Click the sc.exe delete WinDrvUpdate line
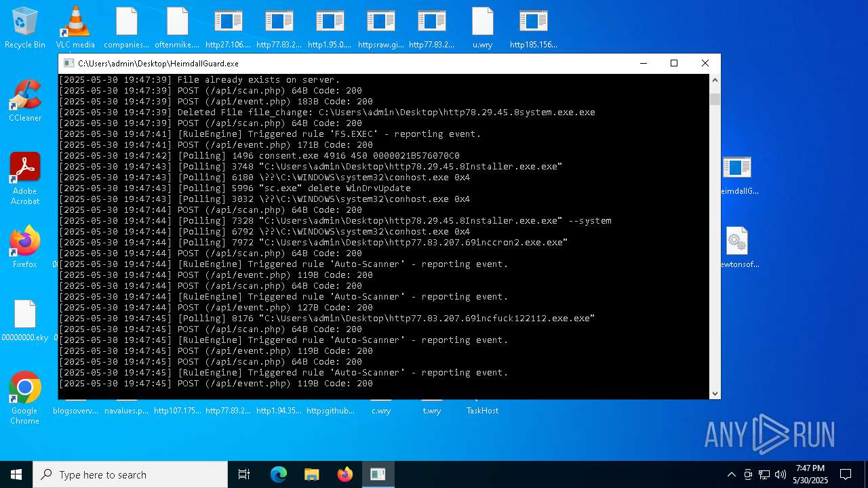The image size is (868, 488). (235, 188)
